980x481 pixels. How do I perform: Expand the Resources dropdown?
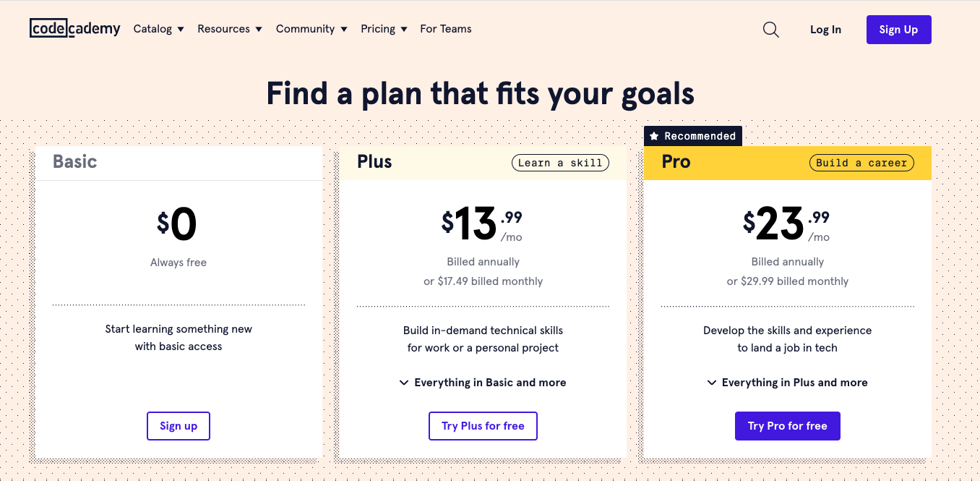(x=229, y=29)
